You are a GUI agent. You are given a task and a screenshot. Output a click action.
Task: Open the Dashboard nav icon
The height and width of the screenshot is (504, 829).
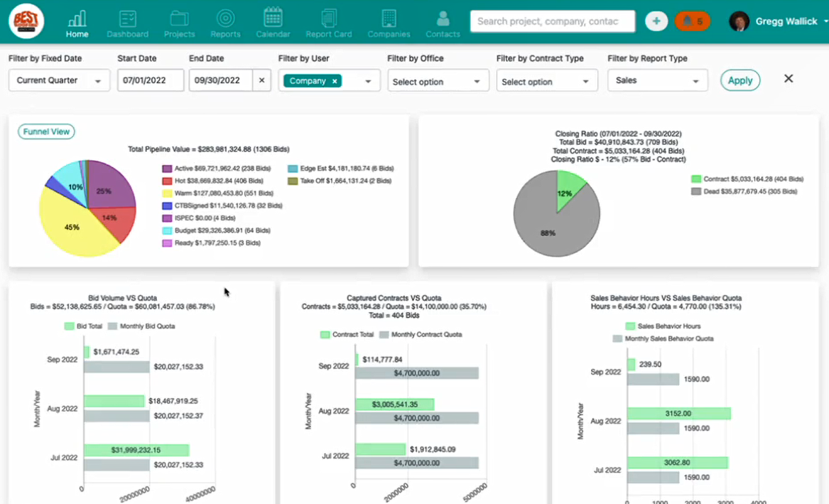127,19
